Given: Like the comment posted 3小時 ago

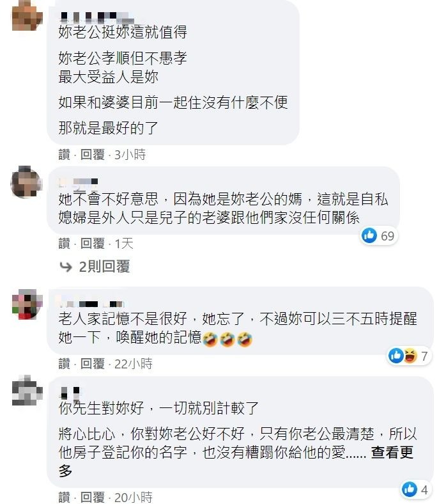Looking at the screenshot, I should pos(65,155).
